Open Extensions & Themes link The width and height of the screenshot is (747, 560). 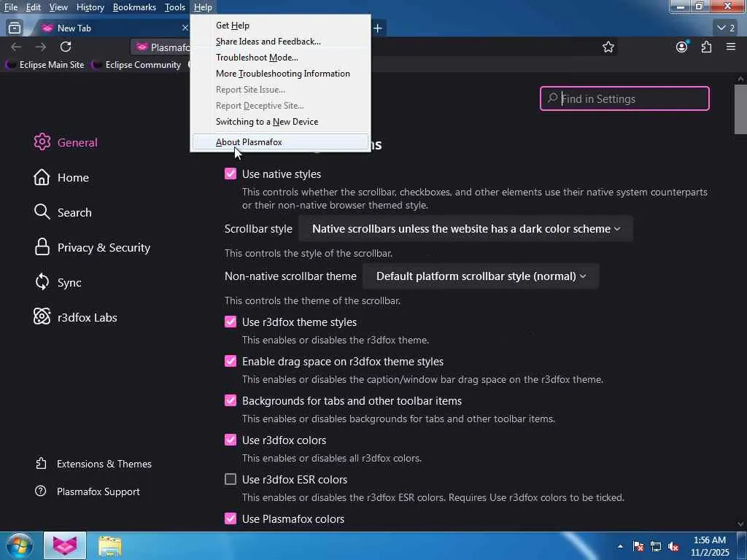93,464
